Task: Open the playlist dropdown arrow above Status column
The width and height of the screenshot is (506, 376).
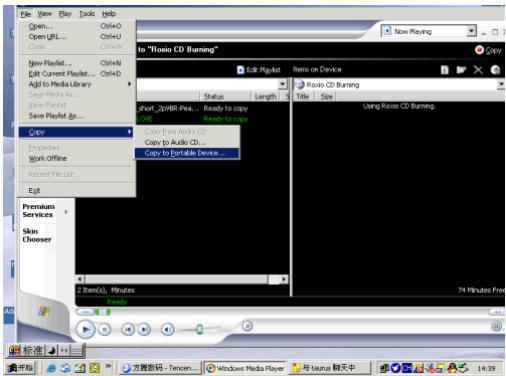Action: [x=283, y=84]
